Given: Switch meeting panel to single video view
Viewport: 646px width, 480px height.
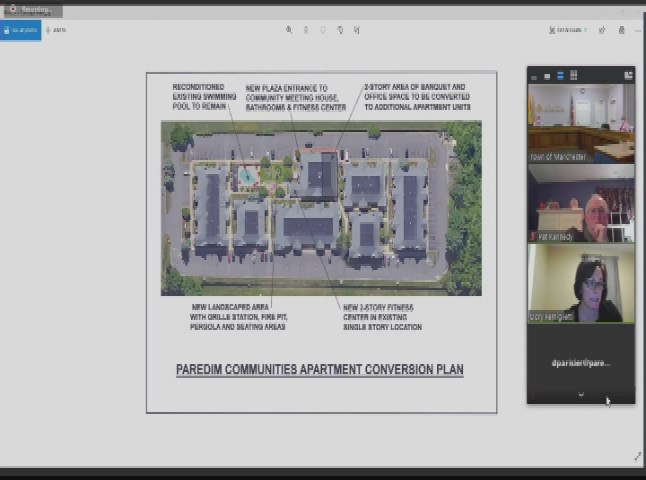Looking at the screenshot, I should tap(547, 76).
